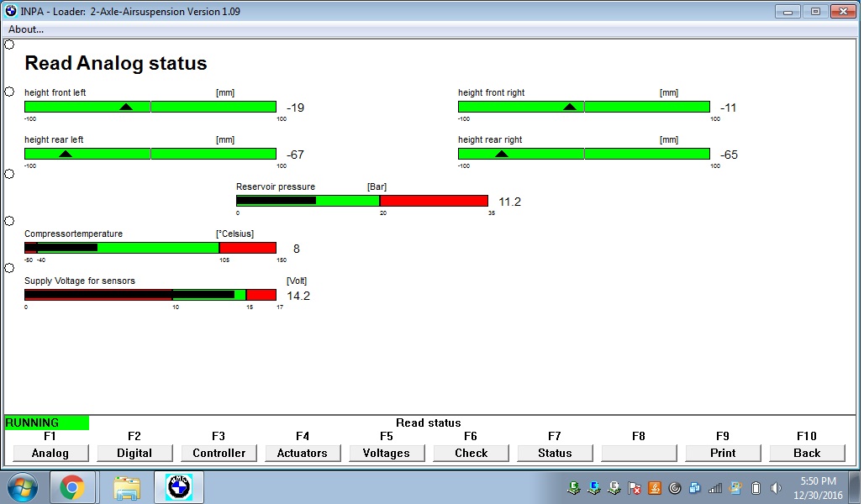Click the BMW logo in the title bar
Screen dimensions: 864x504
(x=11, y=11)
